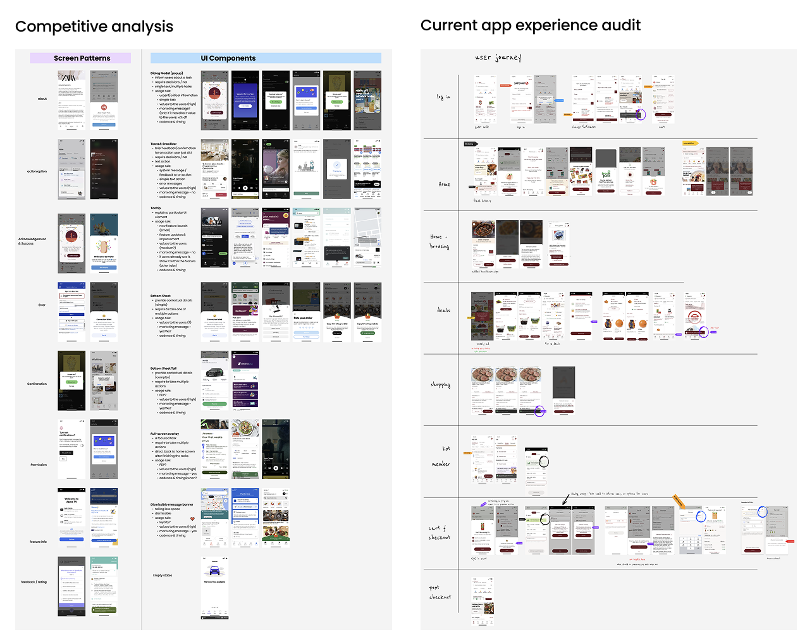
Task: Select the 'user journey' handwritten heading
Action: coord(498,58)
